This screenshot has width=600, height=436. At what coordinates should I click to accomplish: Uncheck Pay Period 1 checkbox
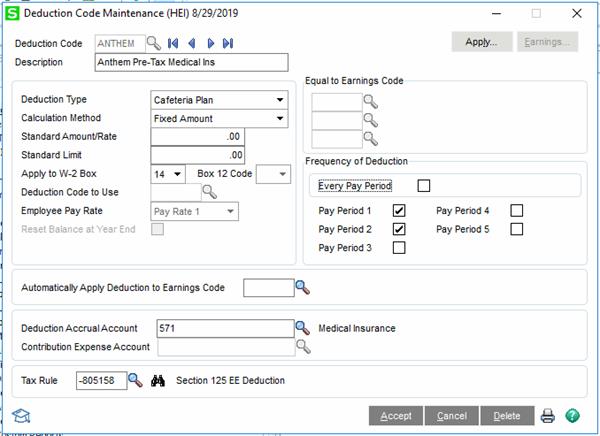tap(399, 210)
